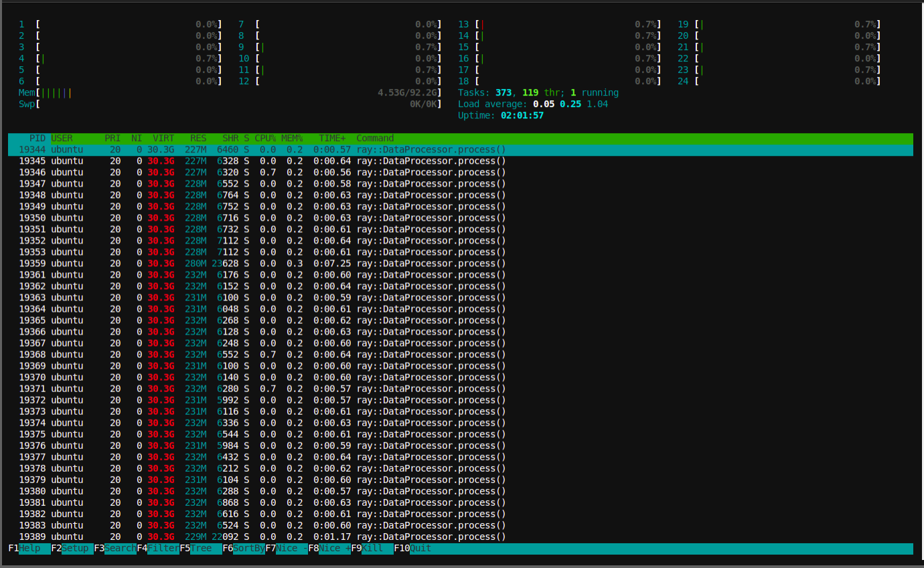The image size is (924, 568).
Task: Click the PRI column header
Action: pos(112,138)
